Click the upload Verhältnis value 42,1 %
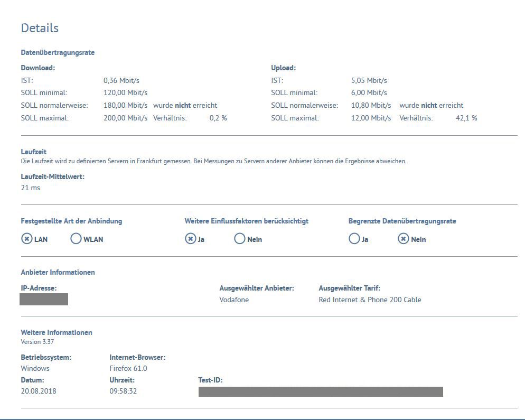The image size is (525, 420). (466, 118)
